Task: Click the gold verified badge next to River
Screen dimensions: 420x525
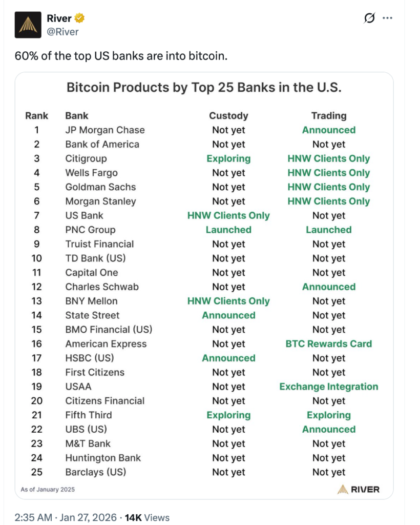Action: click(x=79, y=19)
